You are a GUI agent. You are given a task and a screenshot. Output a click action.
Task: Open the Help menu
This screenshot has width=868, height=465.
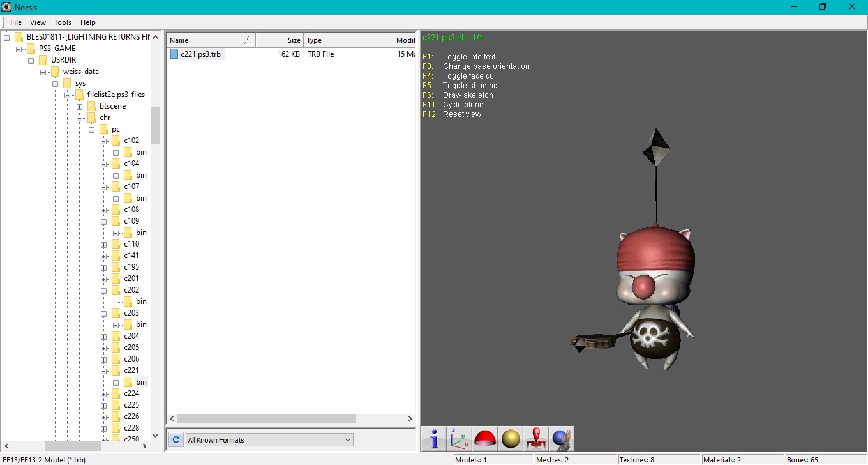pos(87,22)
